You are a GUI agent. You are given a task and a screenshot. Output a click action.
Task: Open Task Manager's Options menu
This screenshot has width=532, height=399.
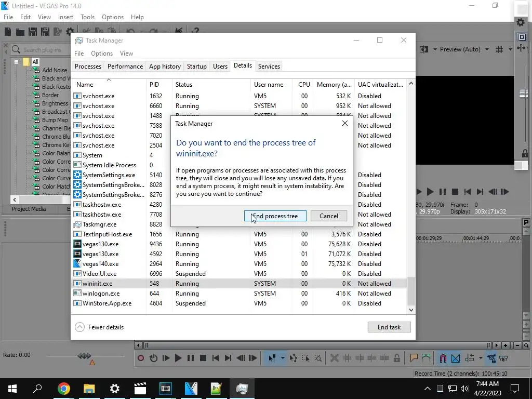click(102, 54)
